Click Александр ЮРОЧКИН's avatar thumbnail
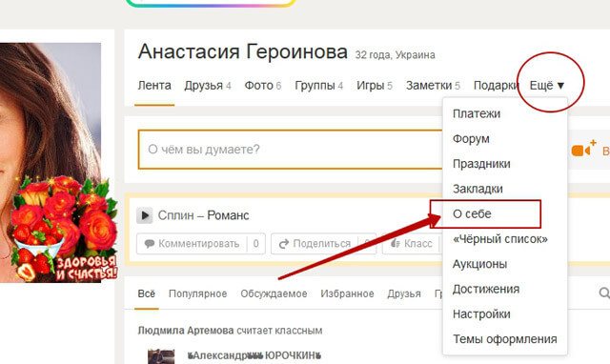The height and width of the screenshot is (364, 610). (x=161, y=356)
